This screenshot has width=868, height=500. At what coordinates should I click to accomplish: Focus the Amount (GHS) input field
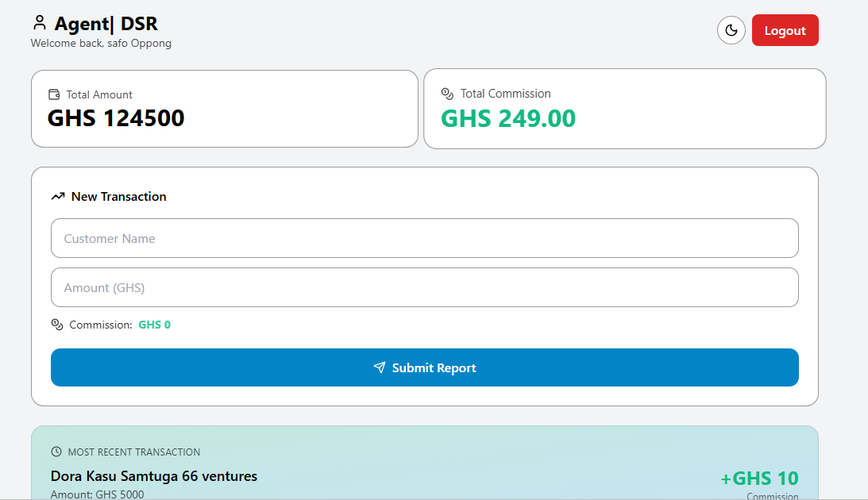click(x=424, y=287)
